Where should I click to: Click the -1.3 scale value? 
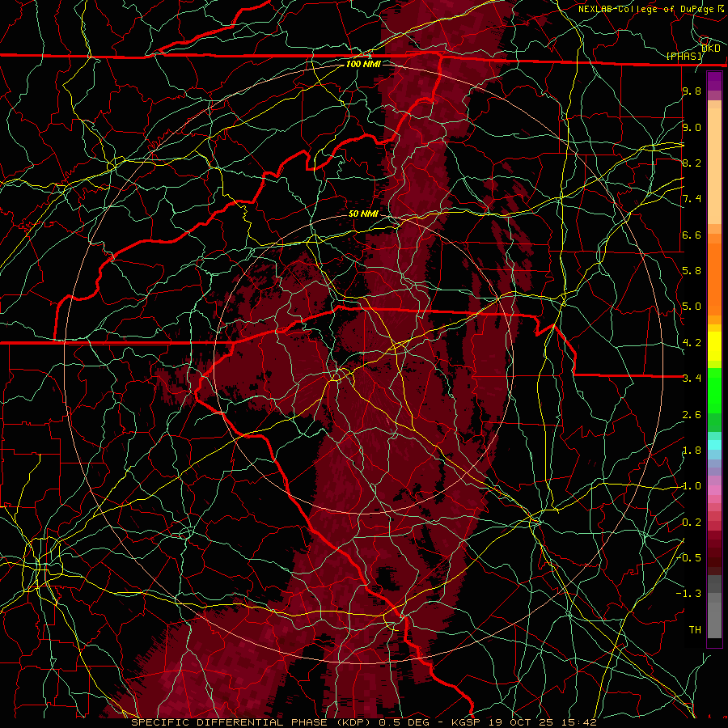tap(688, 594)
